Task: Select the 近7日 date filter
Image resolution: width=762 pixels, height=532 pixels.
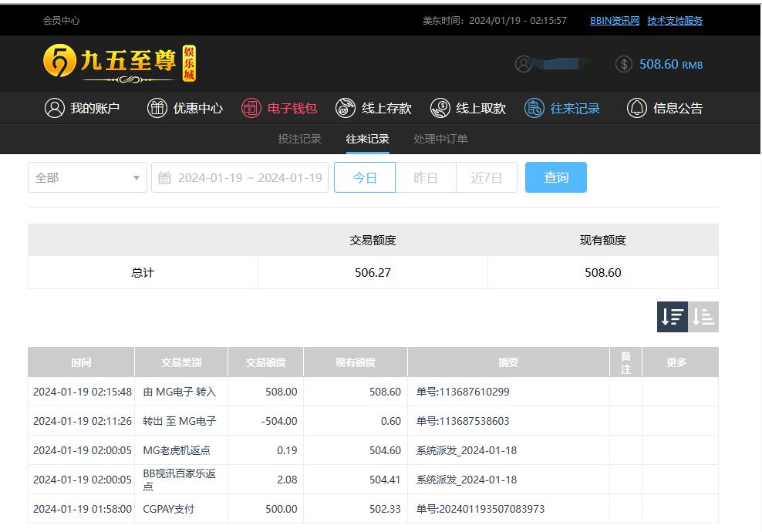Action: [487, 177]
